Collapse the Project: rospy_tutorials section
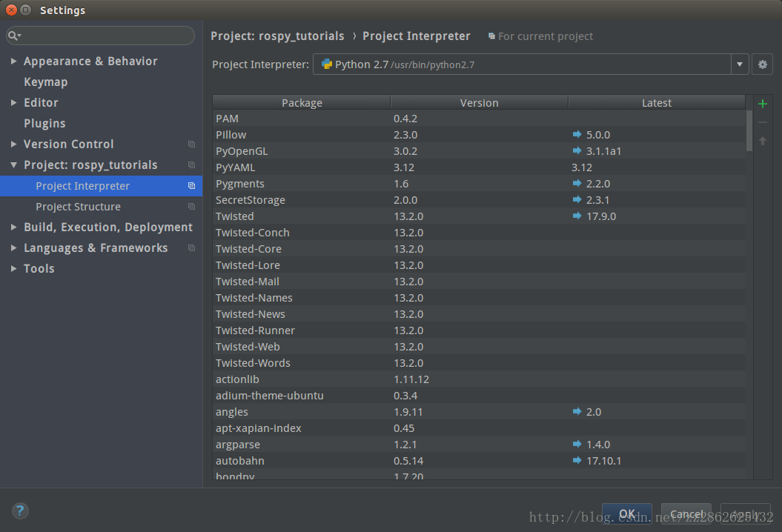Screen dimensions: 782x532 tap(13, 165)
